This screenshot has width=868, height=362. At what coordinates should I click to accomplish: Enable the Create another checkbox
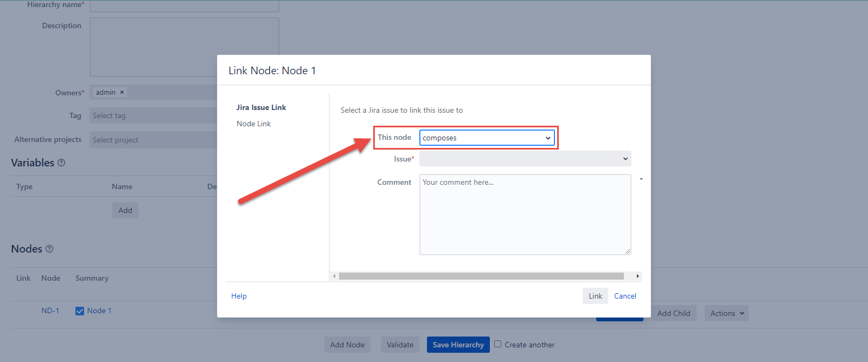click(497, 344)
